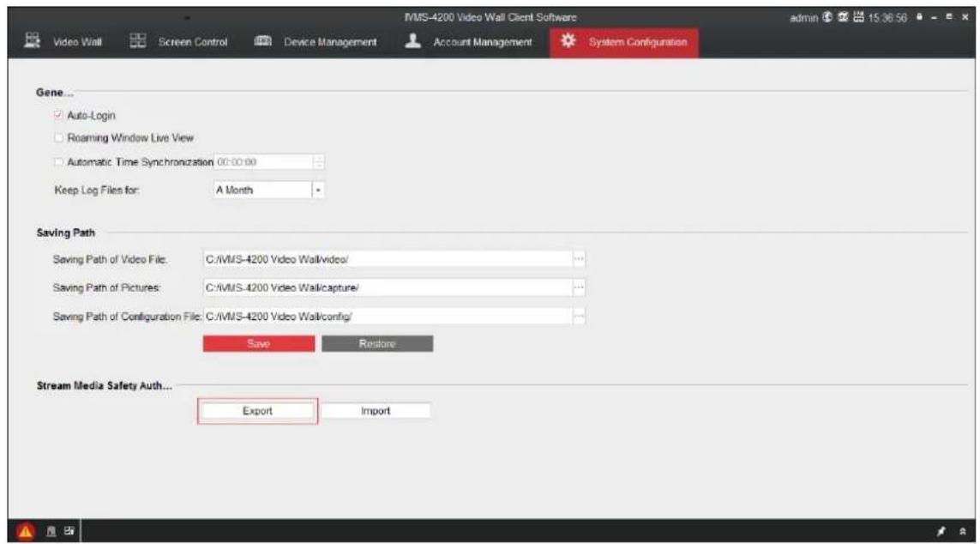Click the synchronization time field 00:00:00
This screenshot has height=544, width=980.
tap(263, 162)
